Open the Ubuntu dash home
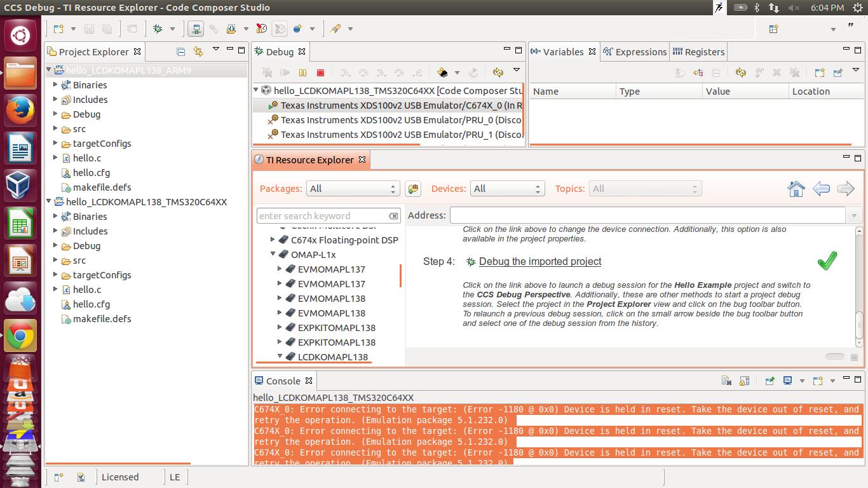Screen dimensions: 868x488 [x=20, y=36]
